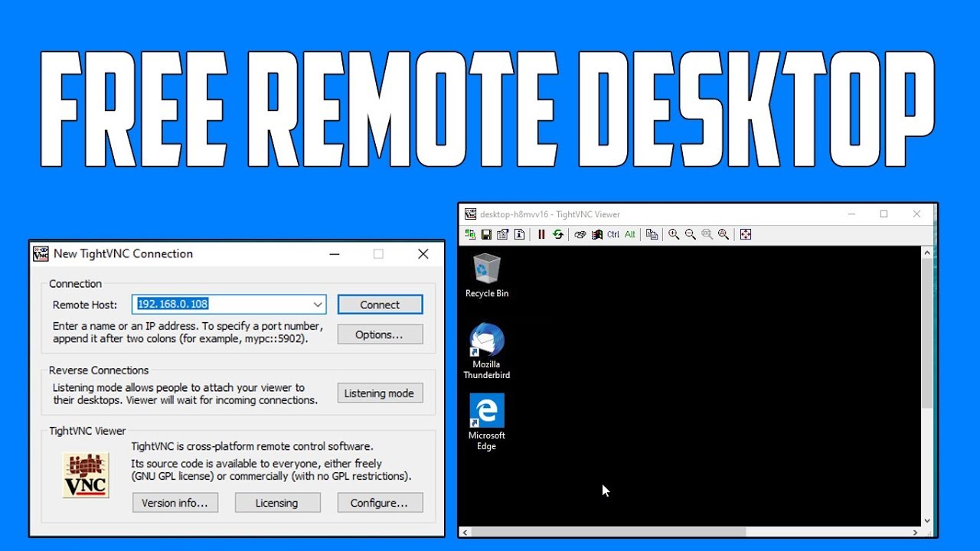
Task: Click Zoom auto-fit icon in viewer toolbar
Action: [x=724, y=234]
